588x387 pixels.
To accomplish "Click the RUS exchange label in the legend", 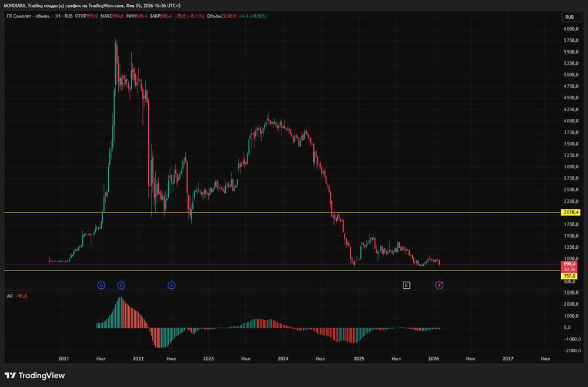I will pos(68,16).
